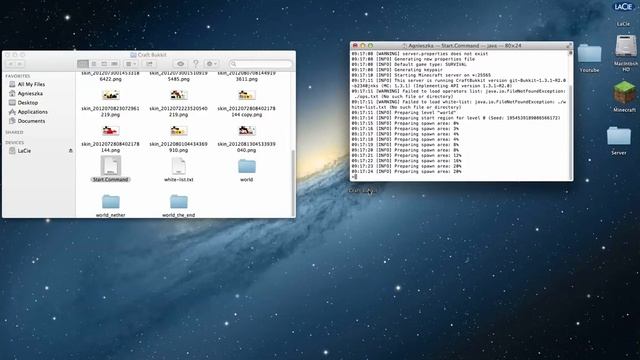The height and width of the screenshot is (360, 640).
Task: Go forward in the Finder window
Action: [20, 64]
